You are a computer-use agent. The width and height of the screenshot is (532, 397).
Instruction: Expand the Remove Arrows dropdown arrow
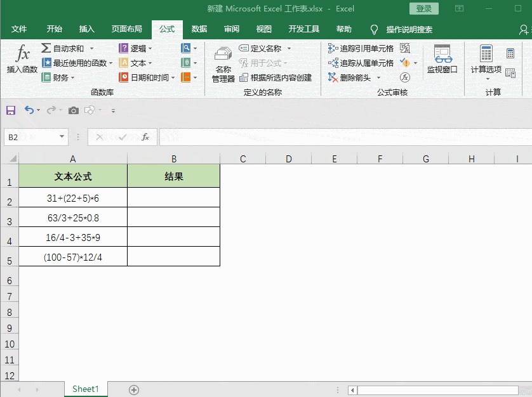pos(378,77)
